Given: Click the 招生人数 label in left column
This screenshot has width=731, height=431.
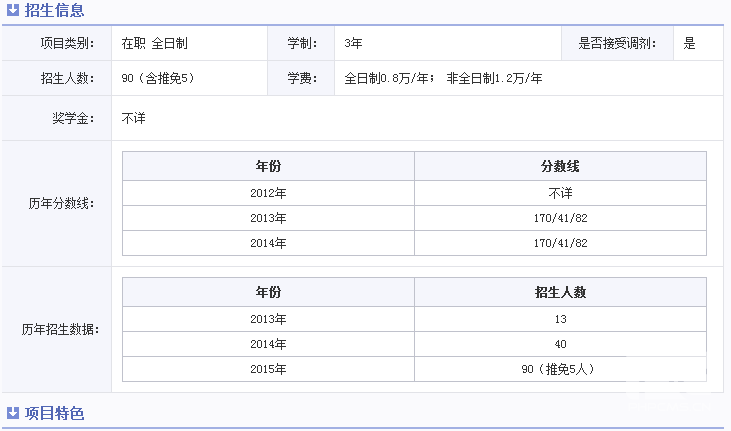Looking at the screenshot, I should (68, 78).
